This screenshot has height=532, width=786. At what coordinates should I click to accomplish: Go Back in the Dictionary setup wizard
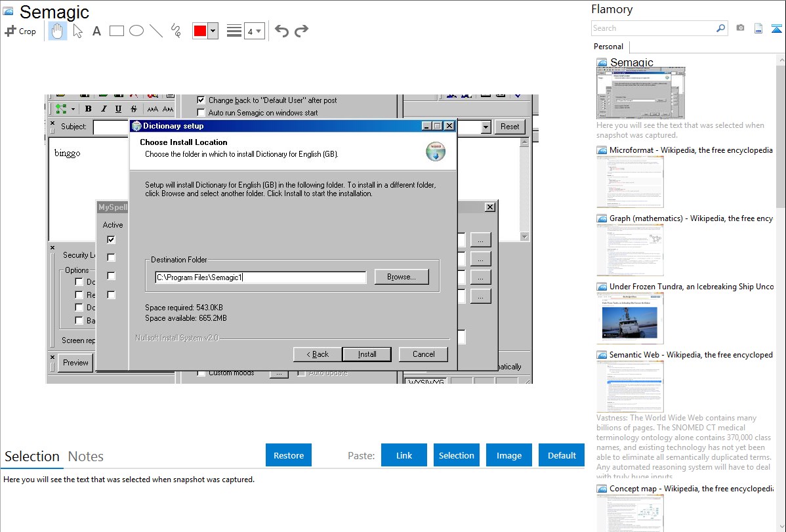point(318,354)
